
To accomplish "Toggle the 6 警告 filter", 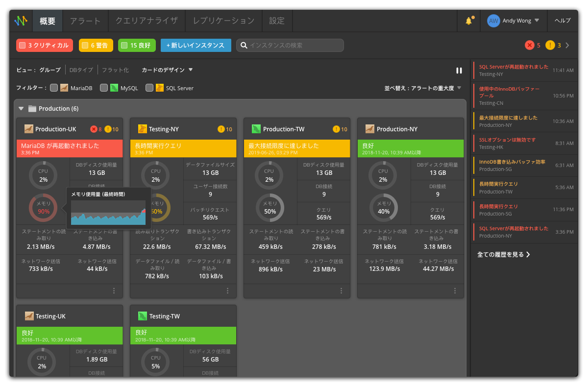I will [x=96, y=46].
